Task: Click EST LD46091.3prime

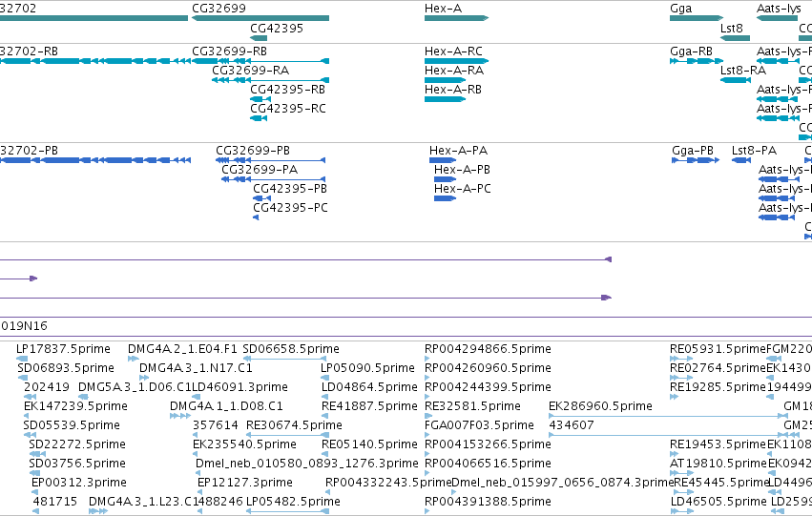Action: point(239,387)
